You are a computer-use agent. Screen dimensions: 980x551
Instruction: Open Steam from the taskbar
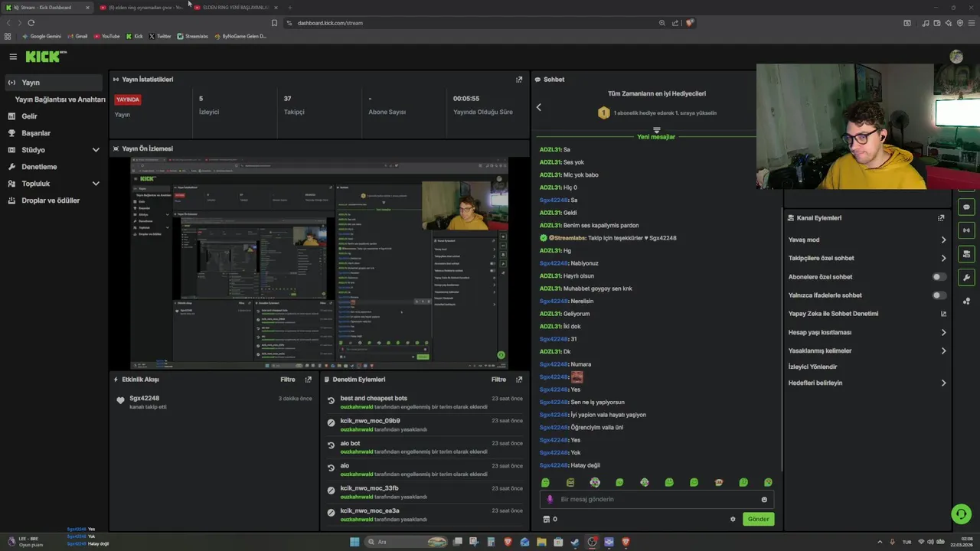click(575, 542)
